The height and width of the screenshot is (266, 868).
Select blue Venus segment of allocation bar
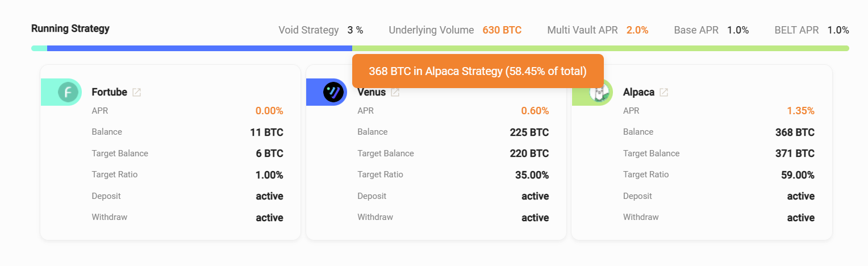tap(199, 48)
